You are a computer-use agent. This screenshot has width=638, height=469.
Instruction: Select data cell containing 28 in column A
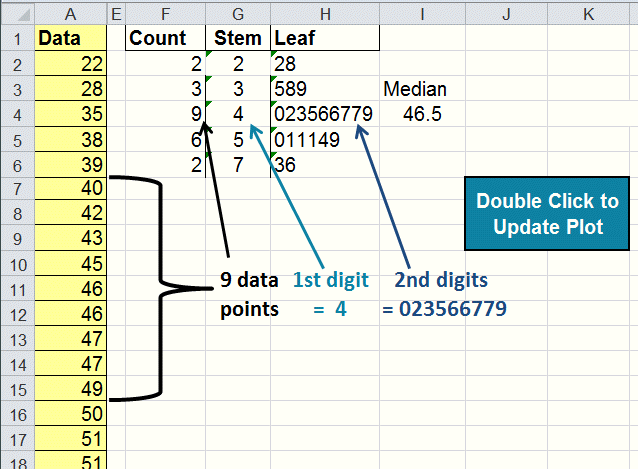[x=71, y=88]
